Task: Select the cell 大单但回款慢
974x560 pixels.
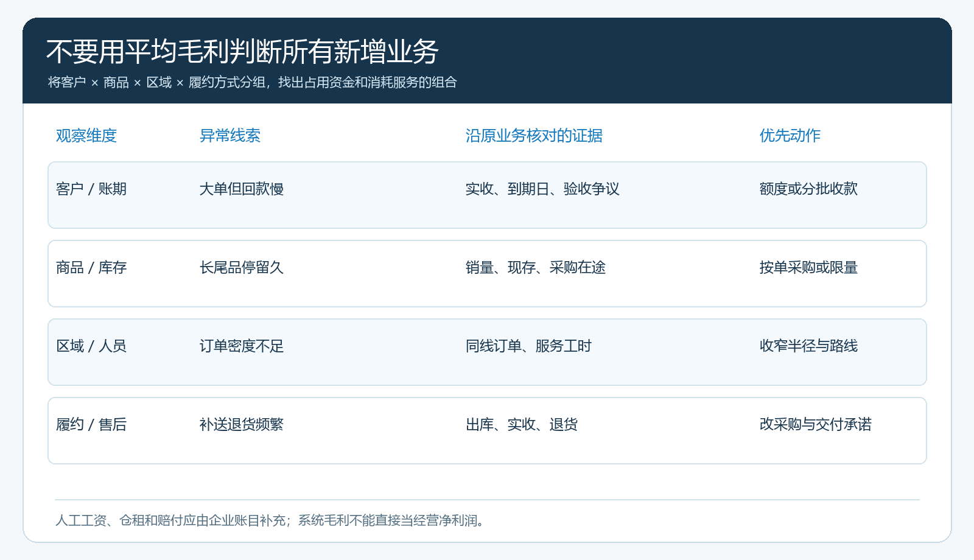Action: pyautogui.click(x=242, y=189)
